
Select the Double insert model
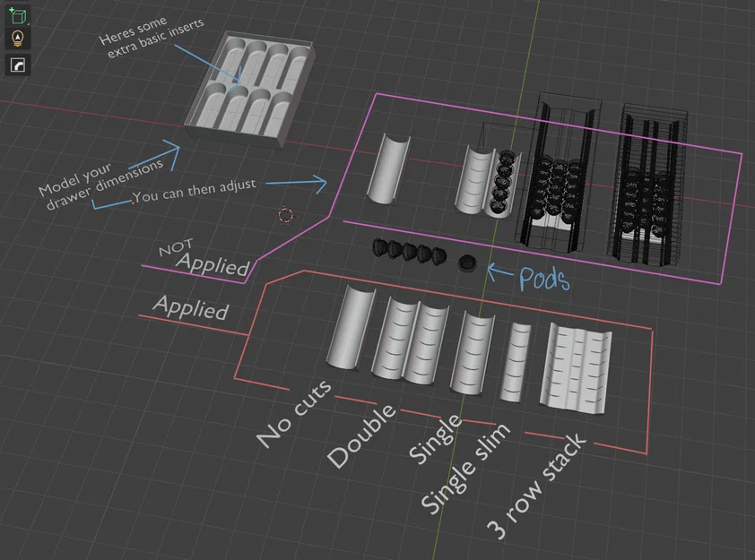pos(410,340)
